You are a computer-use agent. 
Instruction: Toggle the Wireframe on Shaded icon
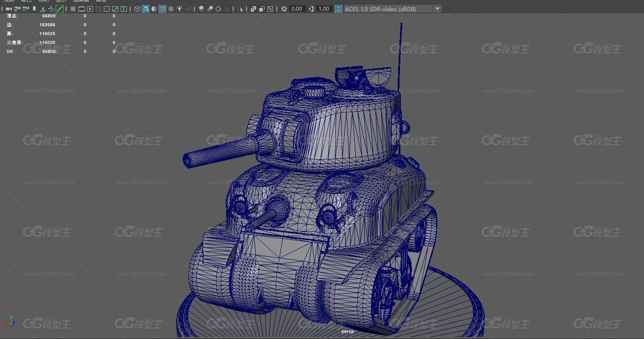point(163,9)
